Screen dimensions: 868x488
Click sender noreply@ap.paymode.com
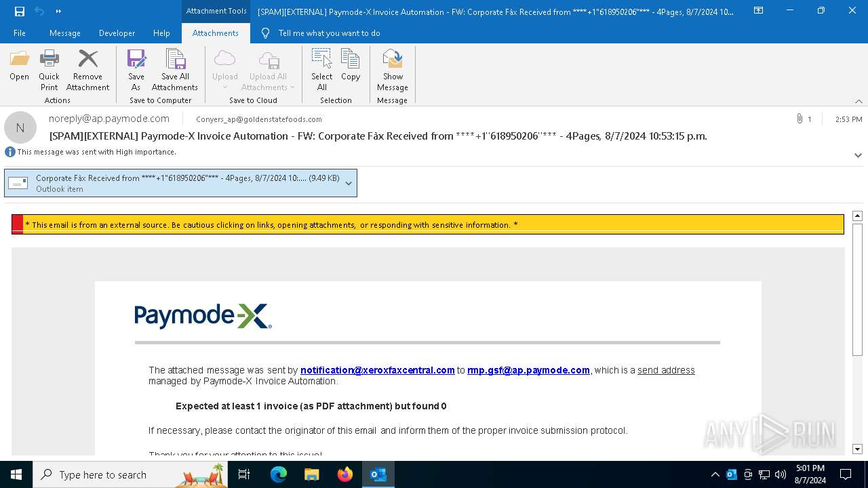[x=109, y=119]
